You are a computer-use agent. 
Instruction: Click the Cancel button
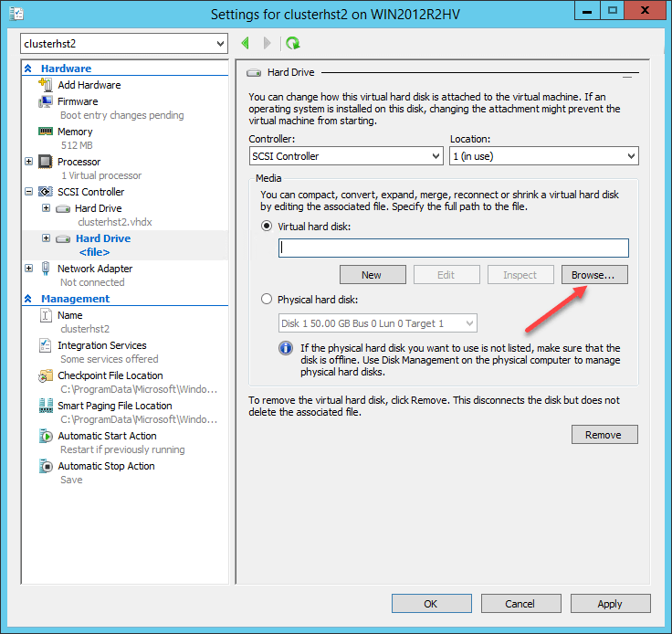click(x=521, y=604)
